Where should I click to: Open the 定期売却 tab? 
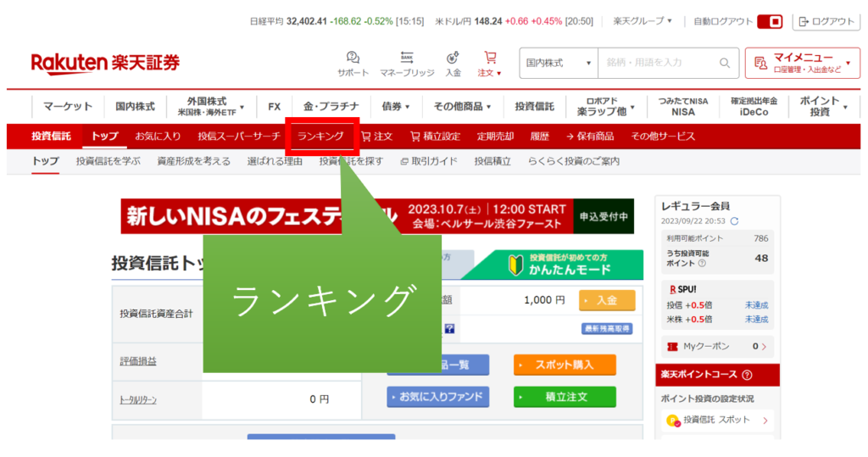[495, 137]
